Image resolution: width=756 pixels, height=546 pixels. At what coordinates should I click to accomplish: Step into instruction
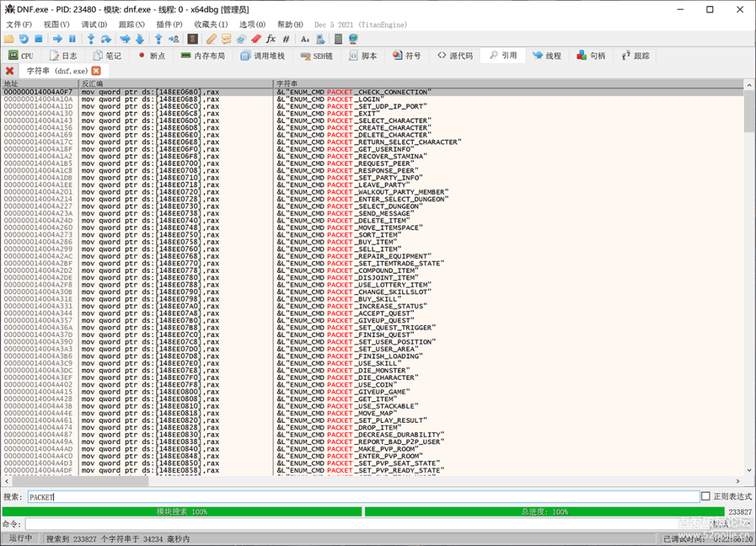(x=91, y=39)
